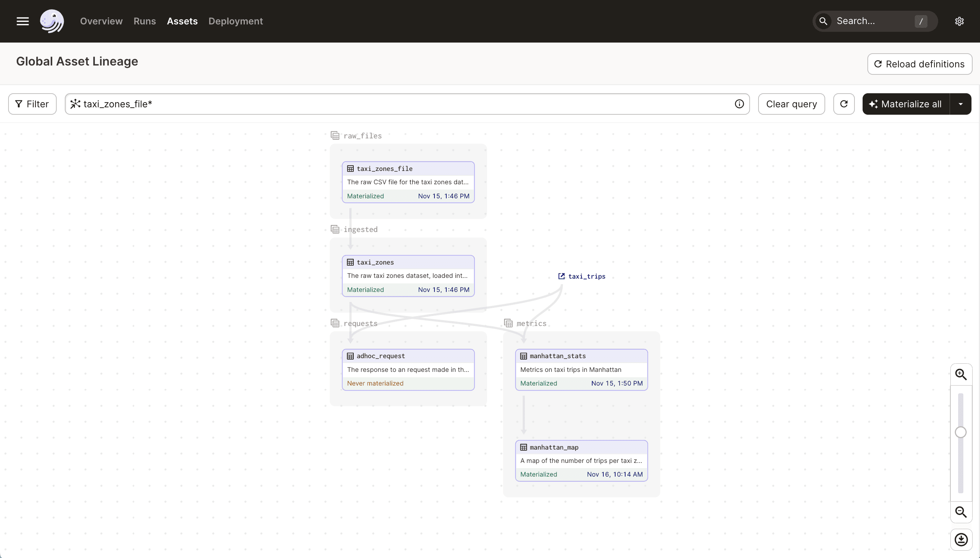Viewport: 980px width, 558px height.
Task: Click the asset lineage graph icon on manhattan_stats
Action: point(524,356)
